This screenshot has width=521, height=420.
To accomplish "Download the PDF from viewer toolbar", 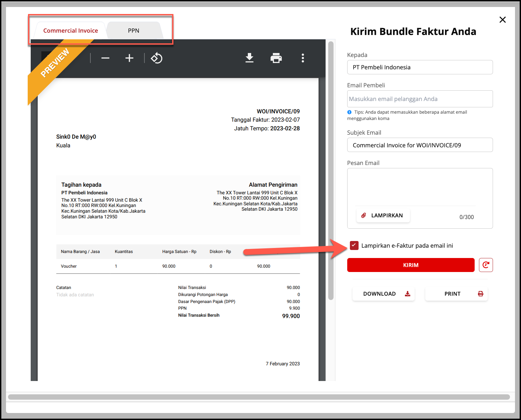I will (249, 58).
